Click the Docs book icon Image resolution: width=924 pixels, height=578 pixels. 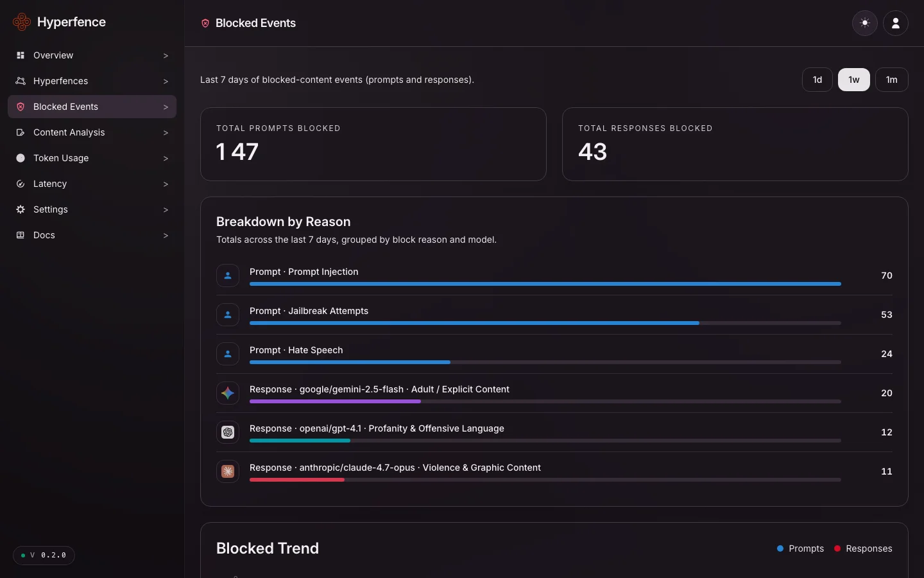pyautogui.click(x=21, y=235)
